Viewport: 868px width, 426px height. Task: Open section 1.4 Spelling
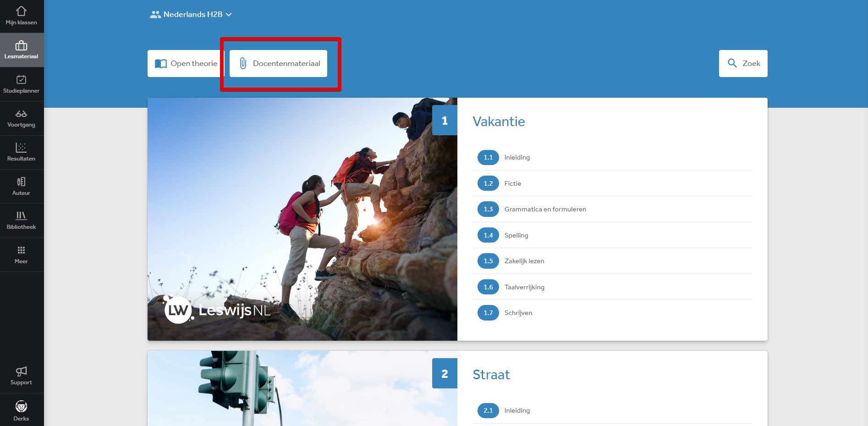(612, 235)
